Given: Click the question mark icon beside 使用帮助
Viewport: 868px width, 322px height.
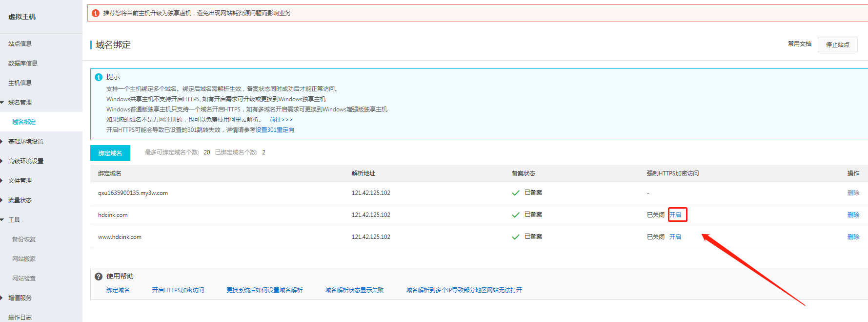Looking at the screenshot, I should 99,277.
